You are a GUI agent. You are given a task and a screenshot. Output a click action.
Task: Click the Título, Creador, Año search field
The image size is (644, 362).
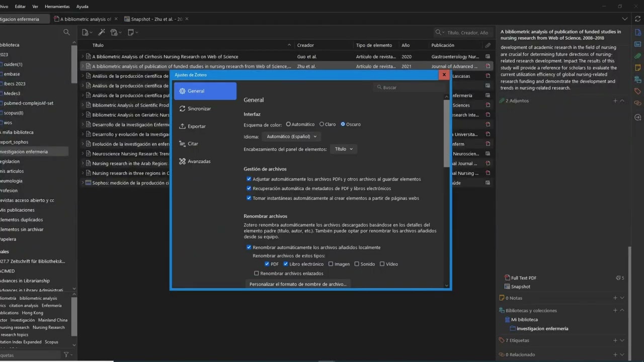[x=463, y=33]
